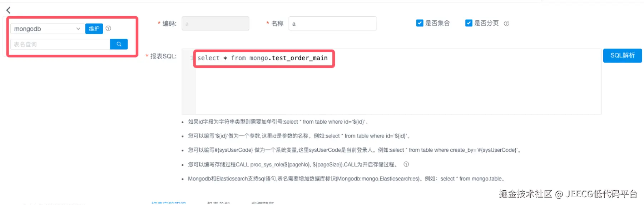The image size is (644, 205).
Task: Click line number 1 in SQL editor gutter
Action: click(192, 58)
